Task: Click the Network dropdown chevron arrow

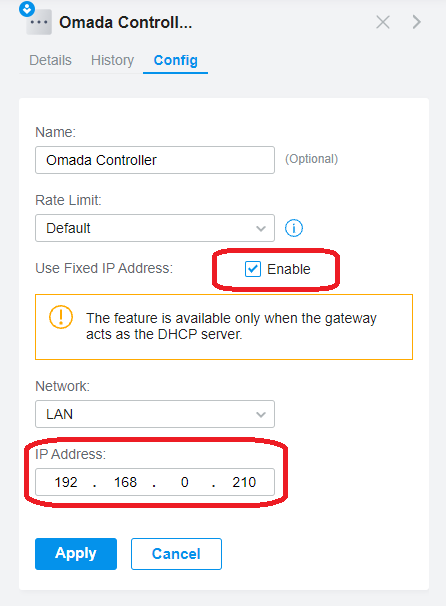Action: pos(261,414)
